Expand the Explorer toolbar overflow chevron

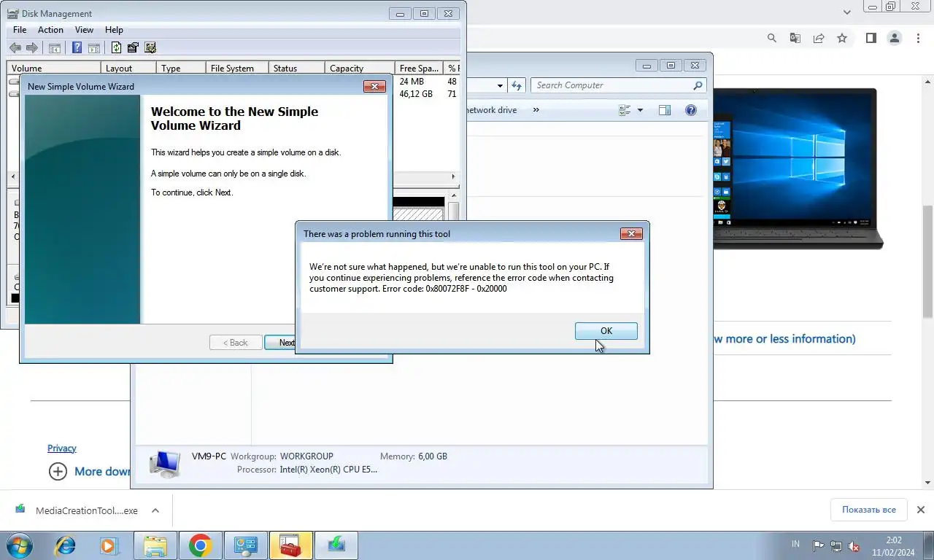pos(536,110)
